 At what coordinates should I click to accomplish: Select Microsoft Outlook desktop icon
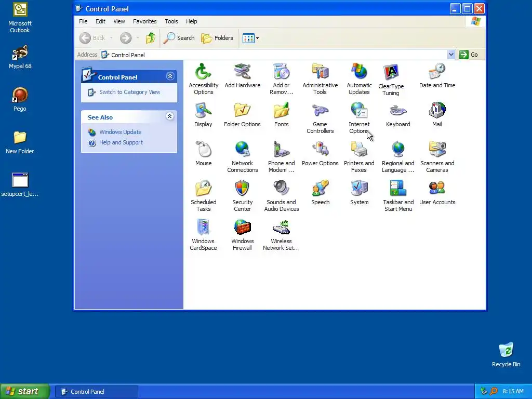pos(20,18)
